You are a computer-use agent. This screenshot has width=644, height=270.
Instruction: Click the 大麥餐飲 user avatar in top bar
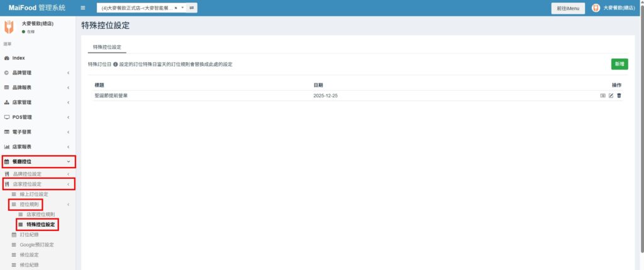(596, 8)
